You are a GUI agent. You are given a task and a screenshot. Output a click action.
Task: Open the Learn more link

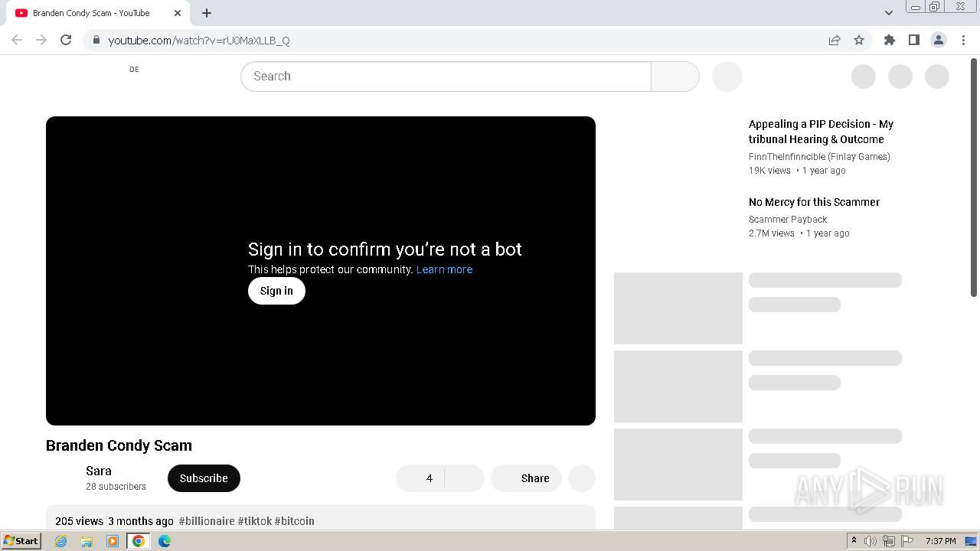[444, 269]
